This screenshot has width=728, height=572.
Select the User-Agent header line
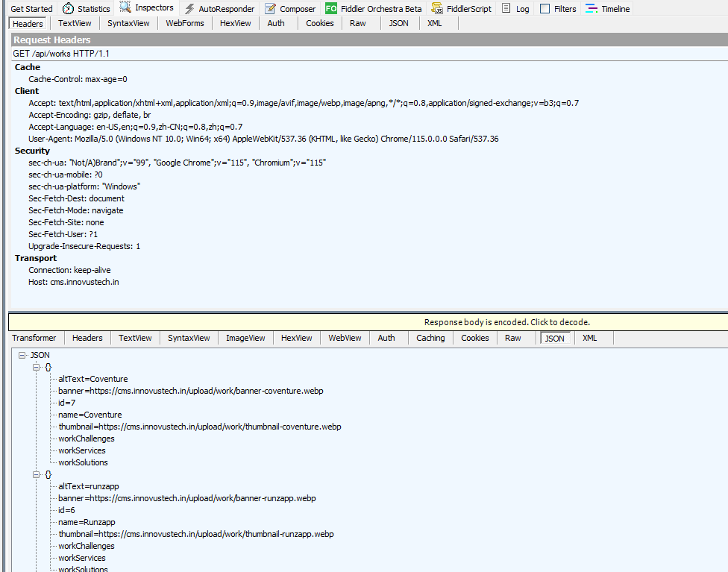click(263, 139)
